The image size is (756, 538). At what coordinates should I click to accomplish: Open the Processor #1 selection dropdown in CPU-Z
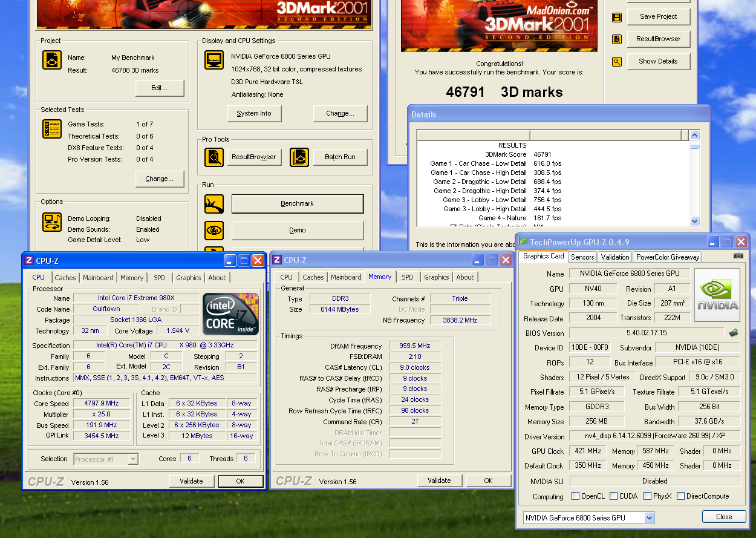[x=133, y=459]
